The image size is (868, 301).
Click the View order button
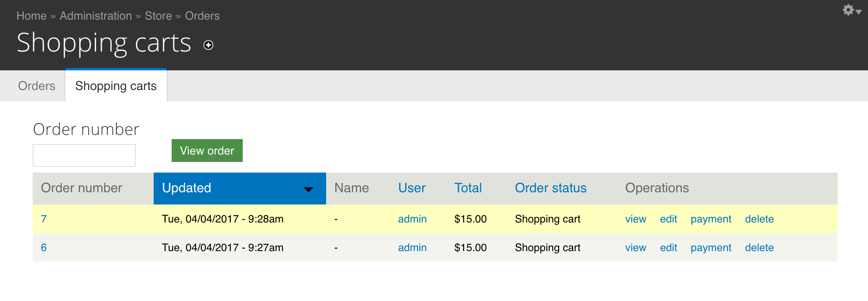[207, 150]
